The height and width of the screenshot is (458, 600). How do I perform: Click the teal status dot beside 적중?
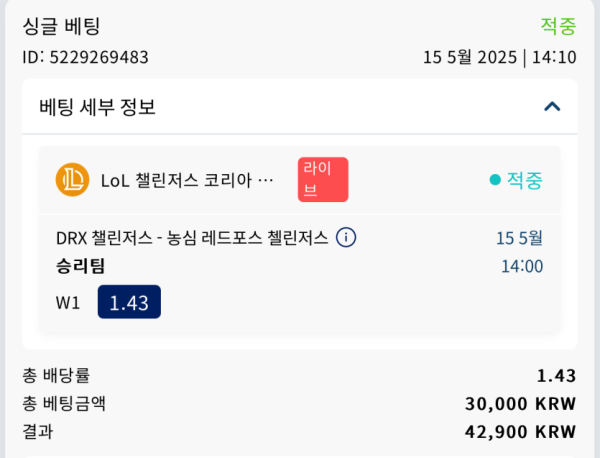click(x=495, y=179)
